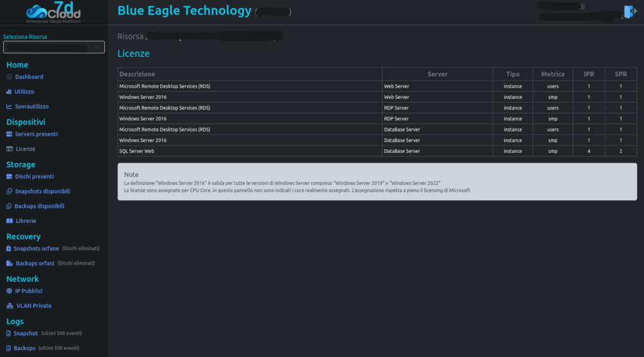Click the Dashboard icon in sidebar
644x357 pixels.
coord(9,77)
